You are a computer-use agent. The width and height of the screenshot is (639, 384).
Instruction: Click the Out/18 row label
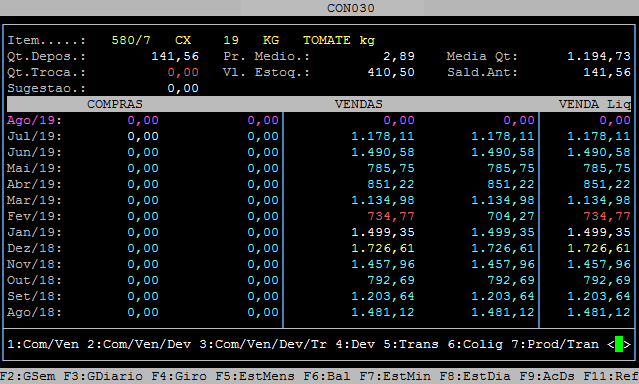click(34, 280)
